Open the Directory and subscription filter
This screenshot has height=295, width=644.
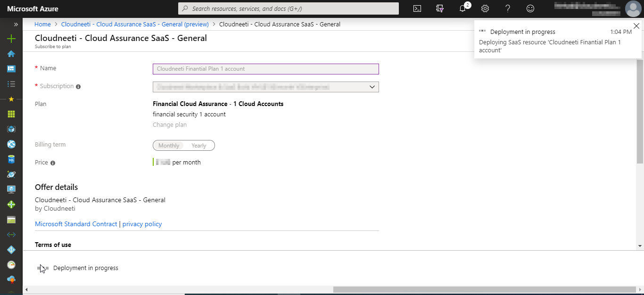439,8
